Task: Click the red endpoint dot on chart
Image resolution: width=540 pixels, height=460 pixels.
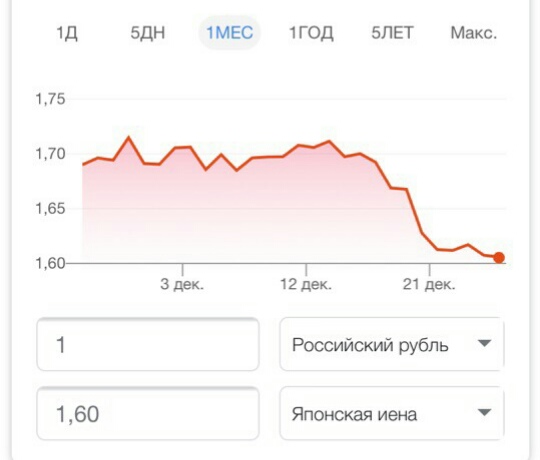Action: pos(499,257)
